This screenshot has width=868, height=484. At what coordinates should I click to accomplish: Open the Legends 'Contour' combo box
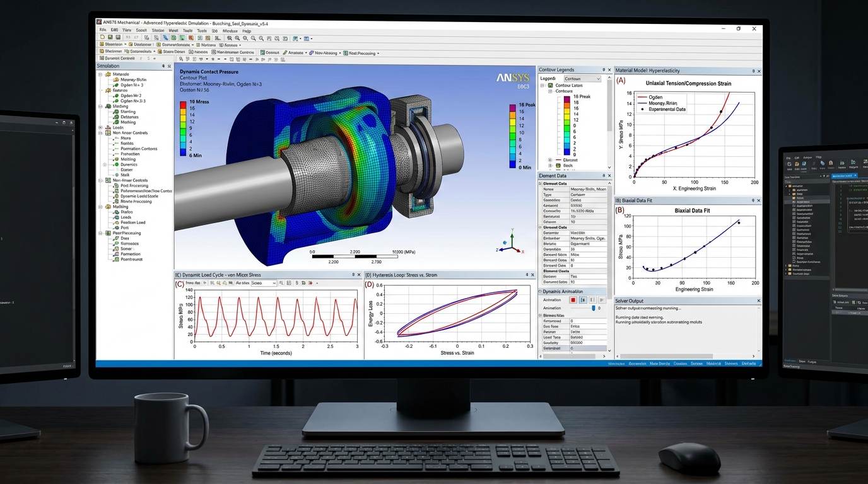point(582,79)
